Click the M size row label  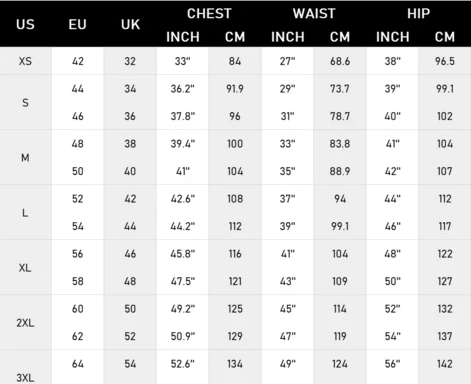click(x=25, y=158)
